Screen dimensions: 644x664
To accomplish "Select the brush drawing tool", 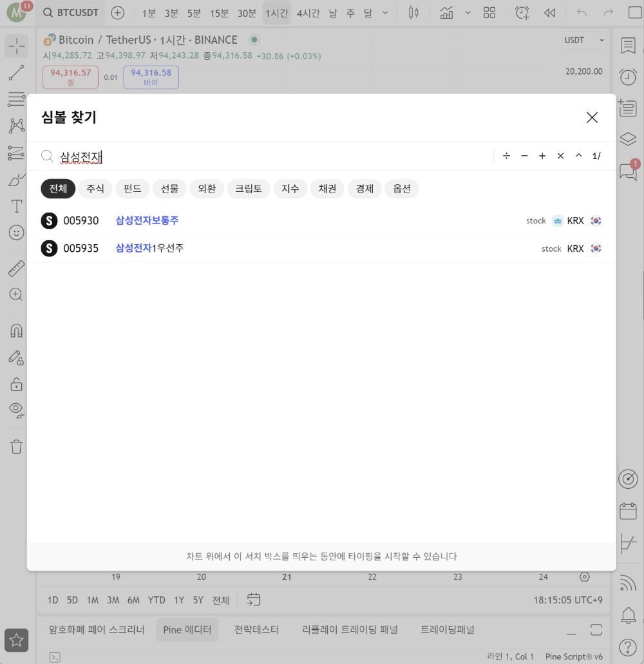I will (17, 180).
